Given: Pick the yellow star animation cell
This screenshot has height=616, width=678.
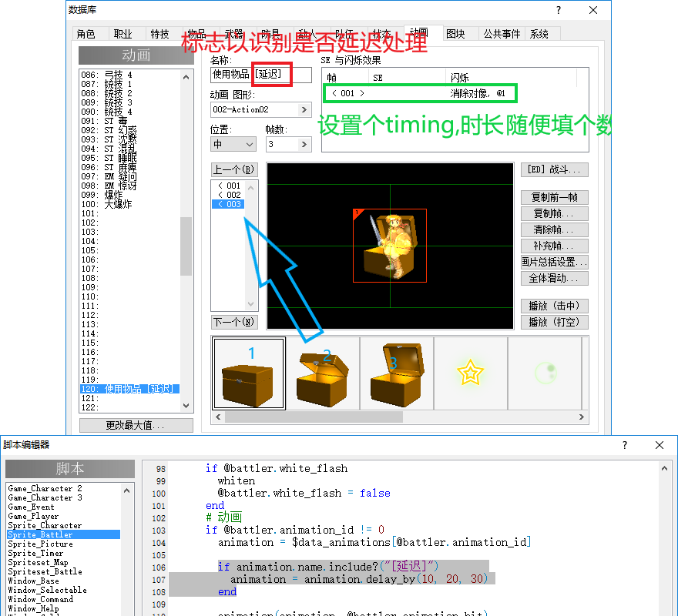Looking at the screenshot, I should pos(471,373).
